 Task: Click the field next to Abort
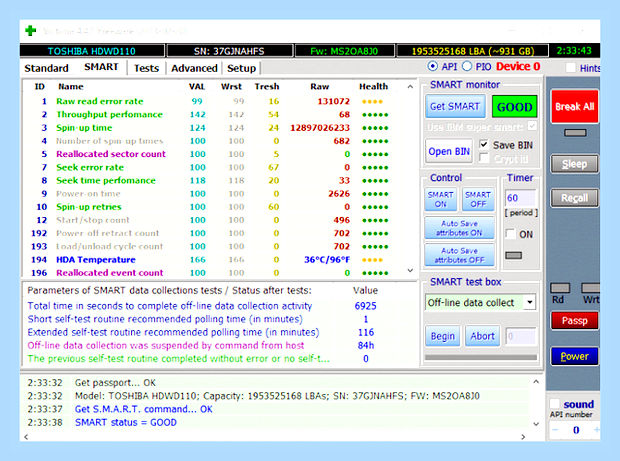point(521,336)
